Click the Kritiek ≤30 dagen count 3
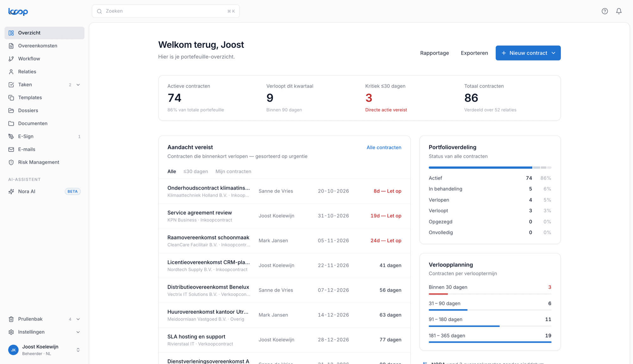Screen dimensions: 633x364 pyautogui.click(x=369, y=98)
